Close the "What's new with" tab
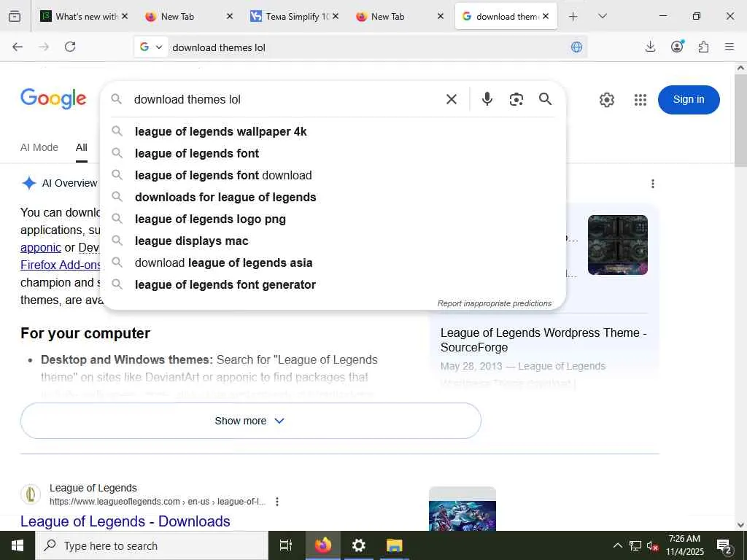The width and height of the screenshot is (747, 560). [125, 16]
